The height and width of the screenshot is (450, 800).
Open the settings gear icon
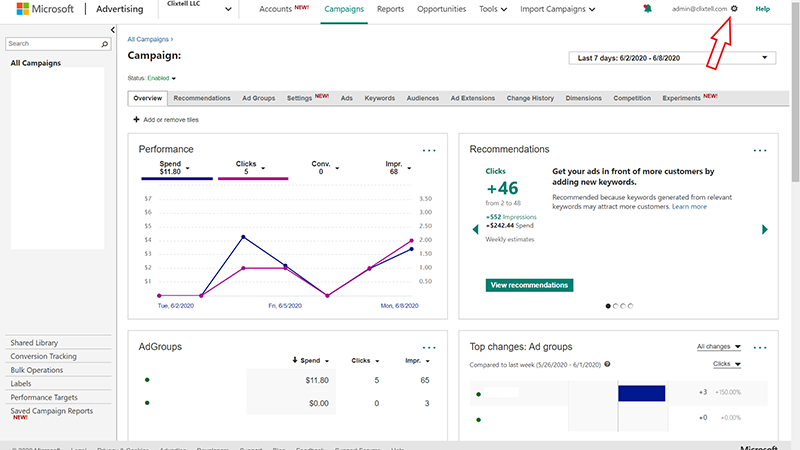tap(734, 9)
